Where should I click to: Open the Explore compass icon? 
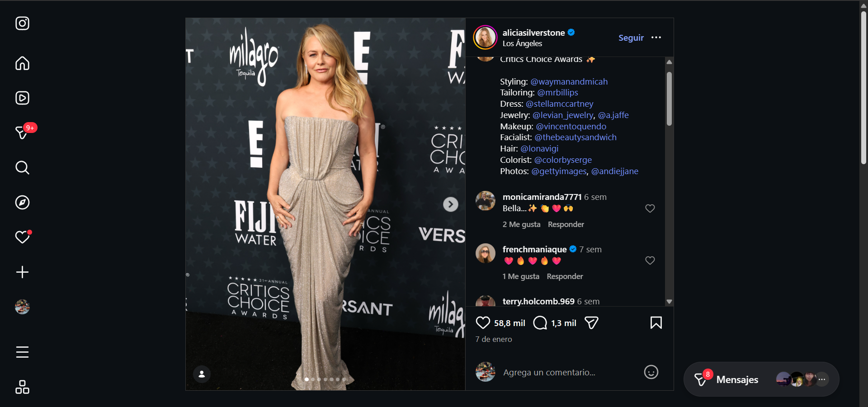coord(22,203)
